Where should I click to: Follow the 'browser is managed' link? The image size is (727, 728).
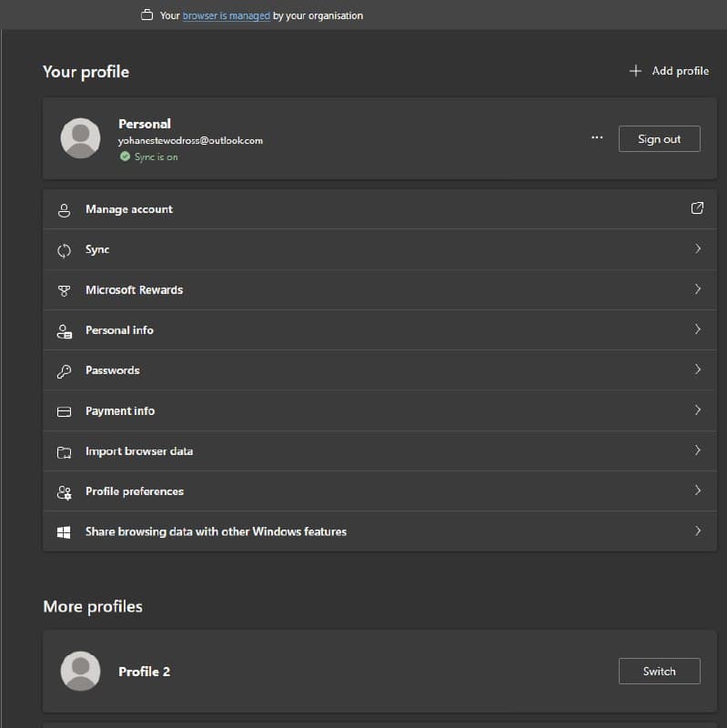226,15
